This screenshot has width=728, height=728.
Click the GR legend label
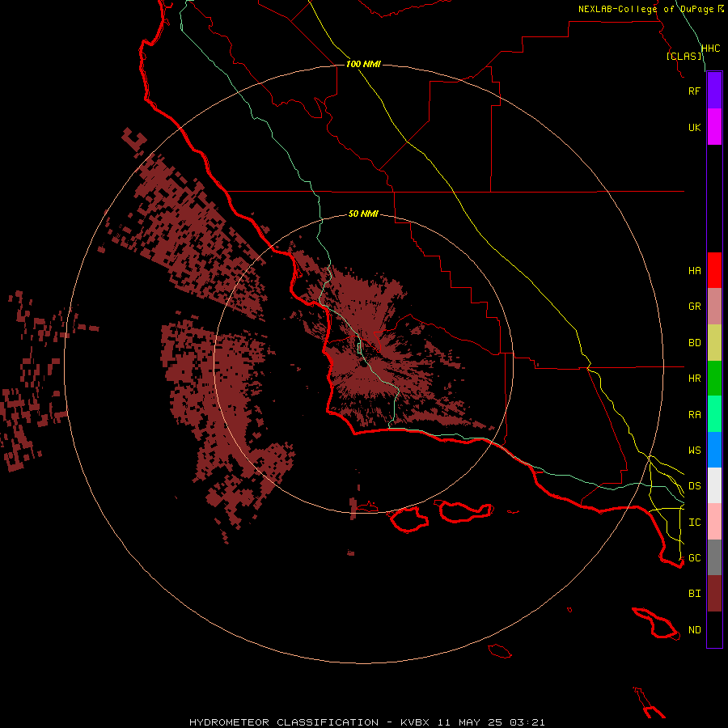pos(694,307)
